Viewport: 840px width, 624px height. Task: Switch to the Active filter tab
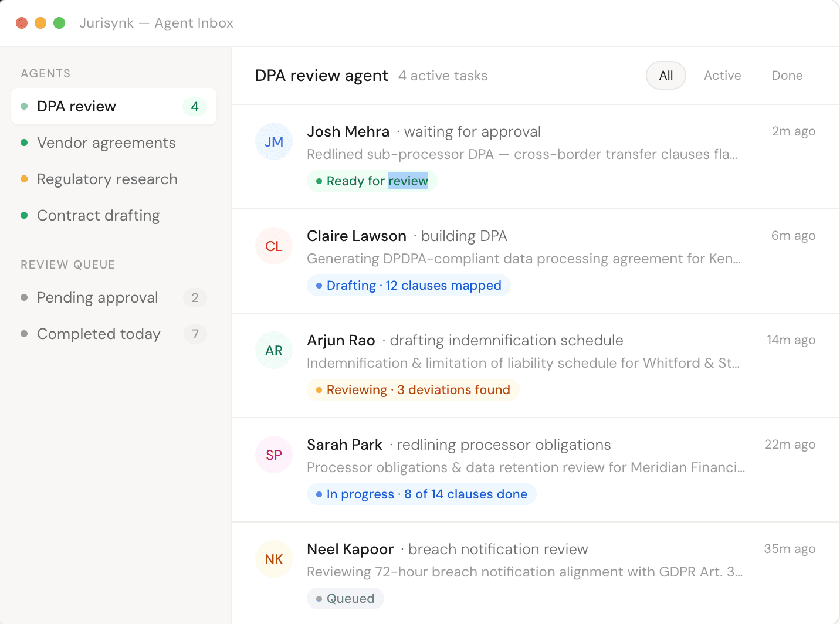click(722, 76)
